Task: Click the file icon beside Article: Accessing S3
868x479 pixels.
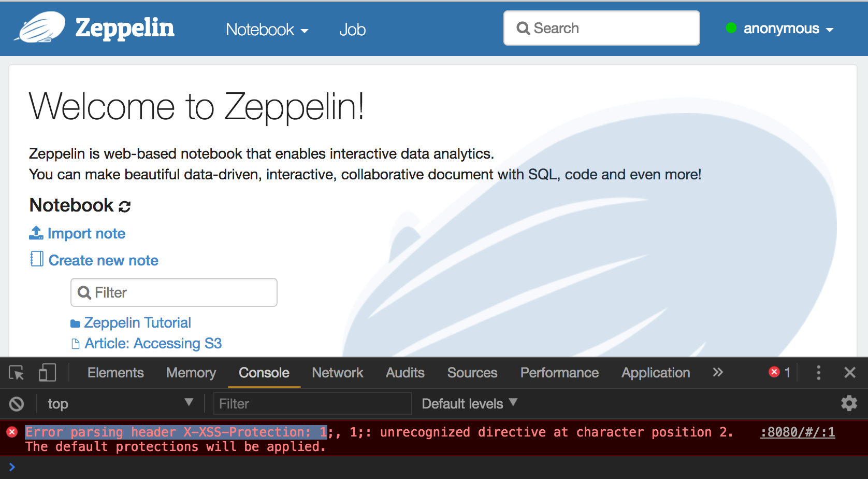Action: (76, 344)
